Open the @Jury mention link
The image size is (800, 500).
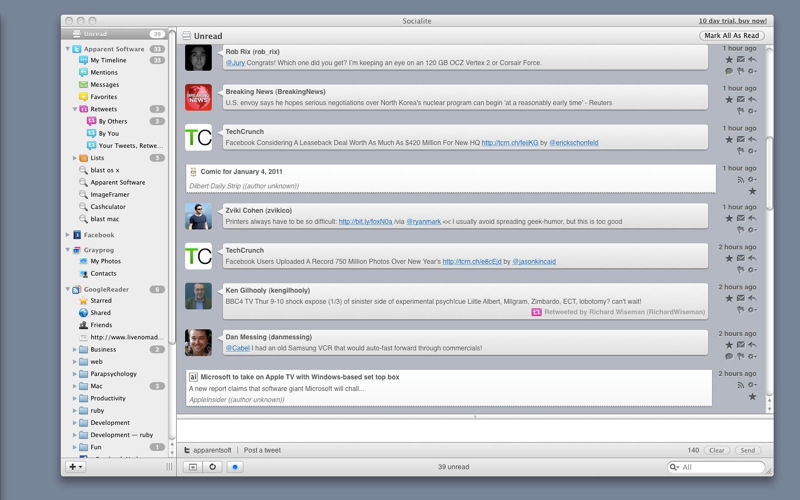(235, 63)
